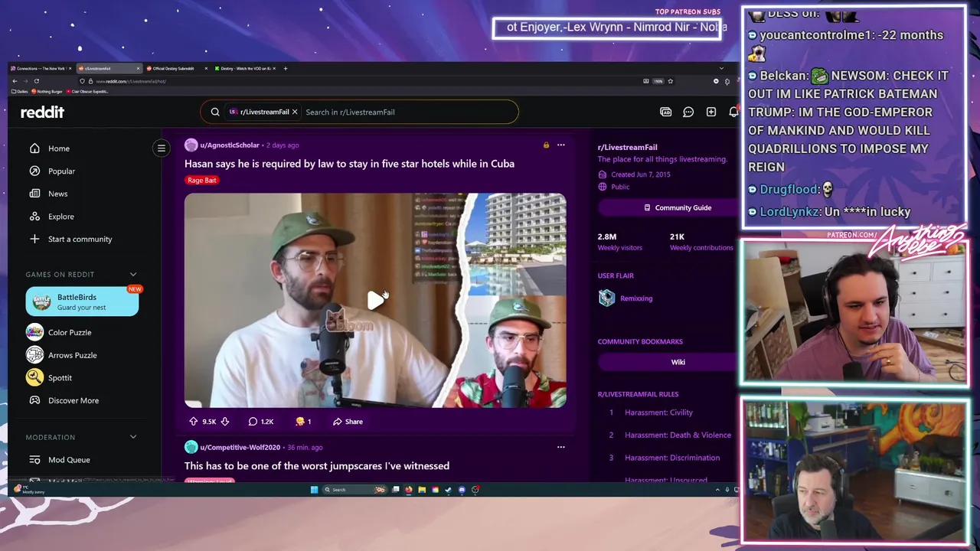This screenshot has width=980, height=551.
Task: Collapse the left navigation sidebar
Action: (x=161, y=148)
